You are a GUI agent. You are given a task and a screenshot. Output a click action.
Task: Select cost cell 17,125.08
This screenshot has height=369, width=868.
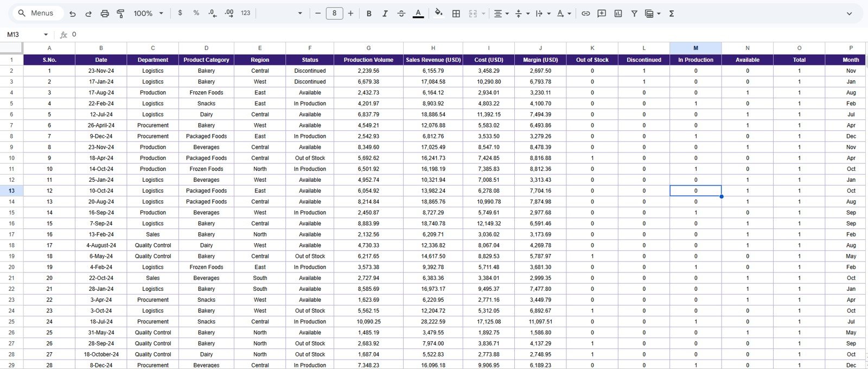click(x=489, y=321)
